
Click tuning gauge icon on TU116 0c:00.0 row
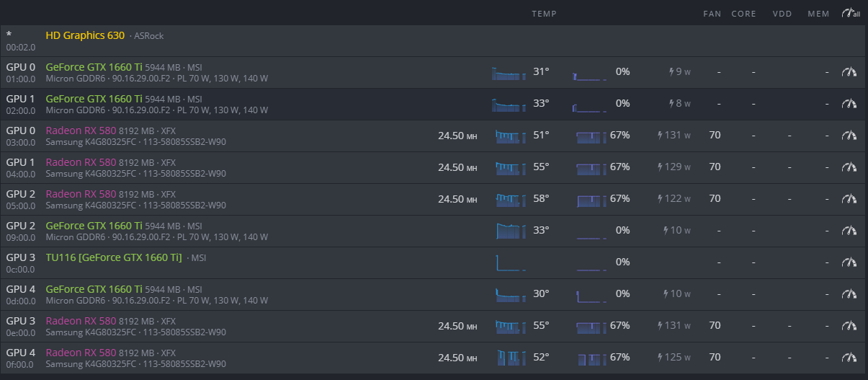click(850, 262)
